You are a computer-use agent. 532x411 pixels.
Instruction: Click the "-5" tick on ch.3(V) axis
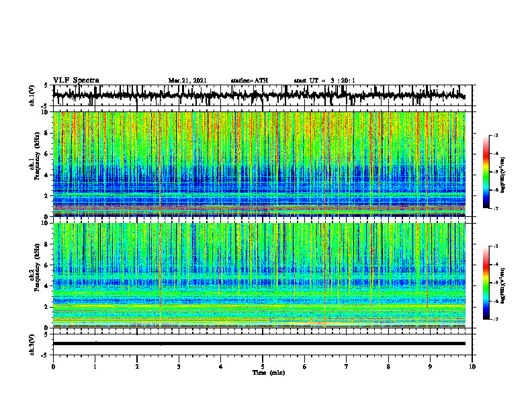[45, 355]
